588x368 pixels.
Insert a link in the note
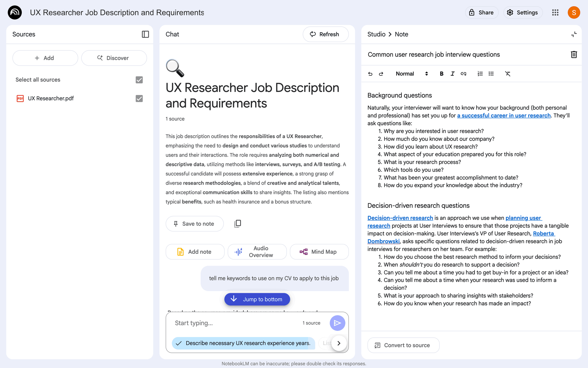tap(463, 74)
